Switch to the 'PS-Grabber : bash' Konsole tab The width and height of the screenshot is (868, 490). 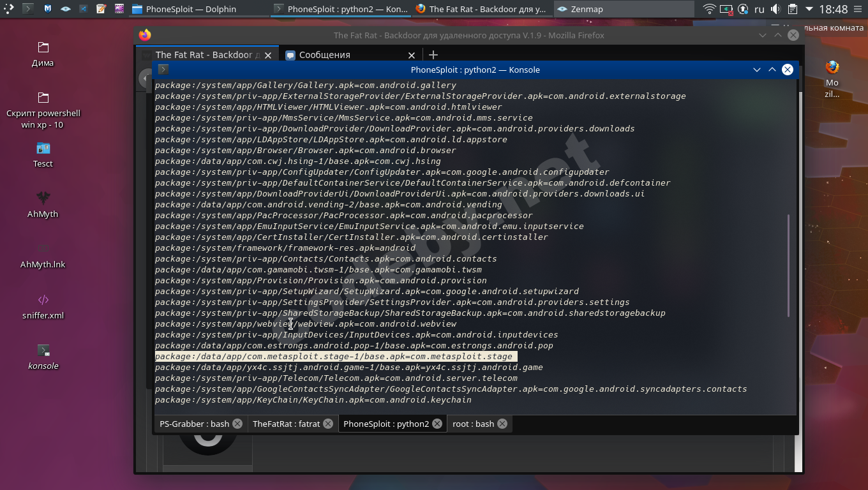[200, 424]
